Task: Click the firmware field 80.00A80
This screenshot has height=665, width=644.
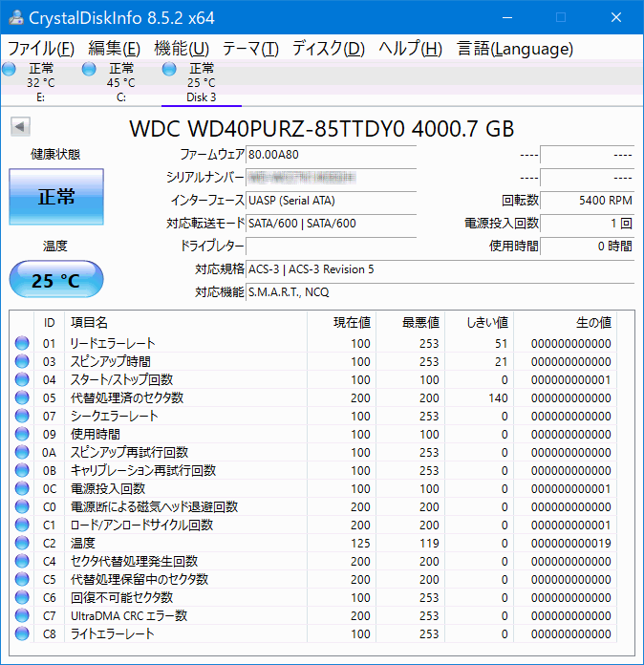Action: tap(331, 155)
